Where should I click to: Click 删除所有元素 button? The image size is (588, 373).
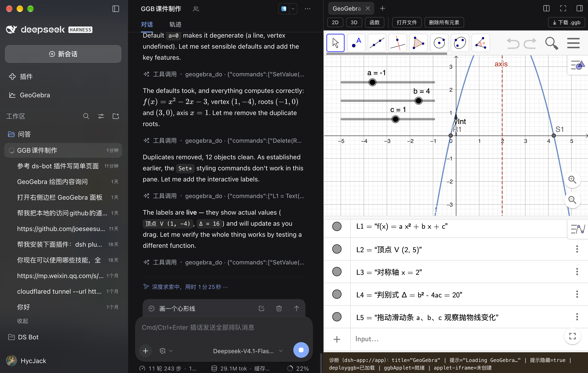click(444, 22)
